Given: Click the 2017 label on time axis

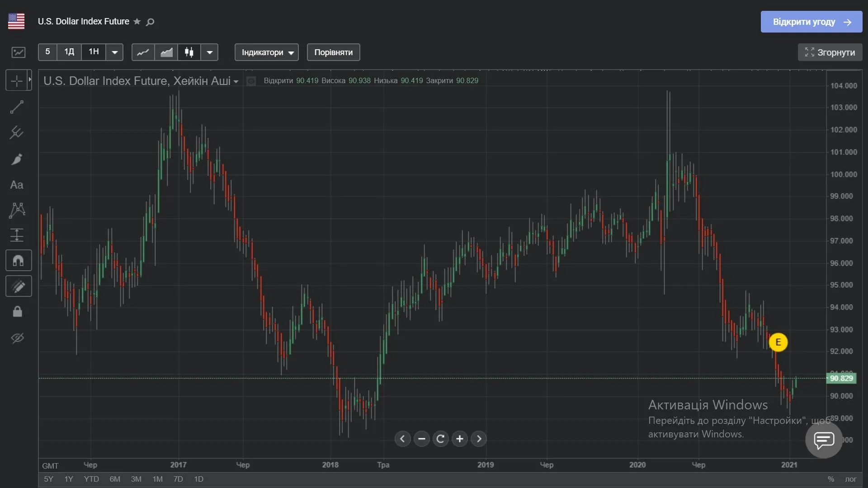Looking at the screenshot, I should (178, 465).
